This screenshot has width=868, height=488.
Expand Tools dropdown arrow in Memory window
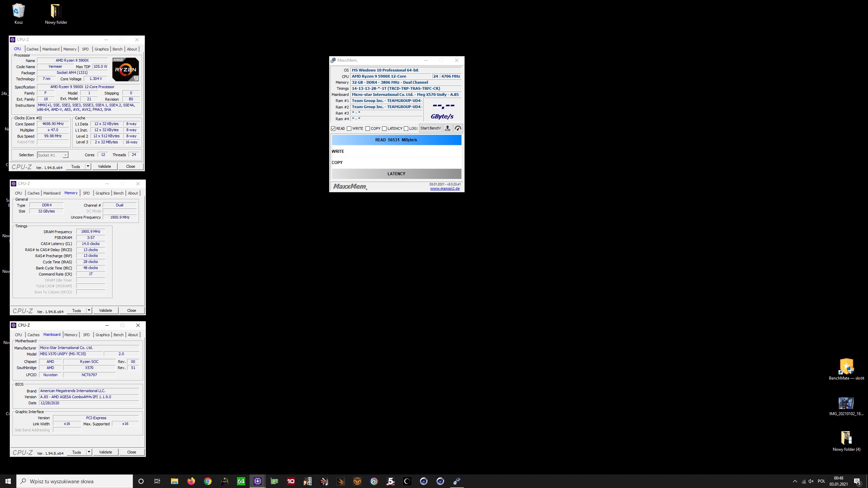coord(89,310)
